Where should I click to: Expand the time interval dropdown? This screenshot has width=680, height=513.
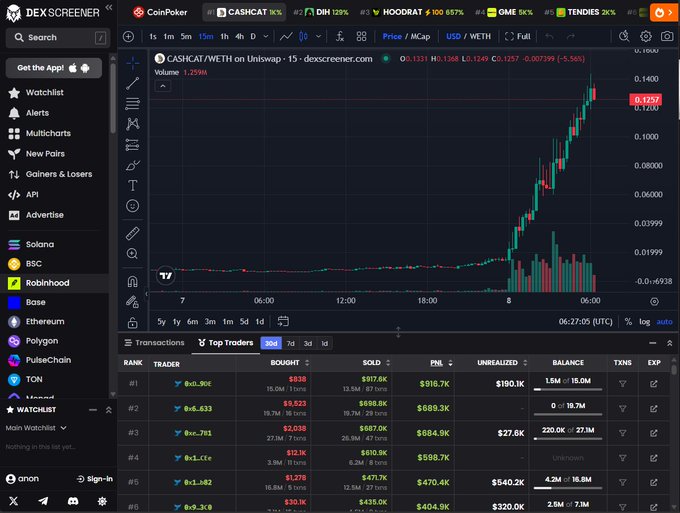click(266, 36)
